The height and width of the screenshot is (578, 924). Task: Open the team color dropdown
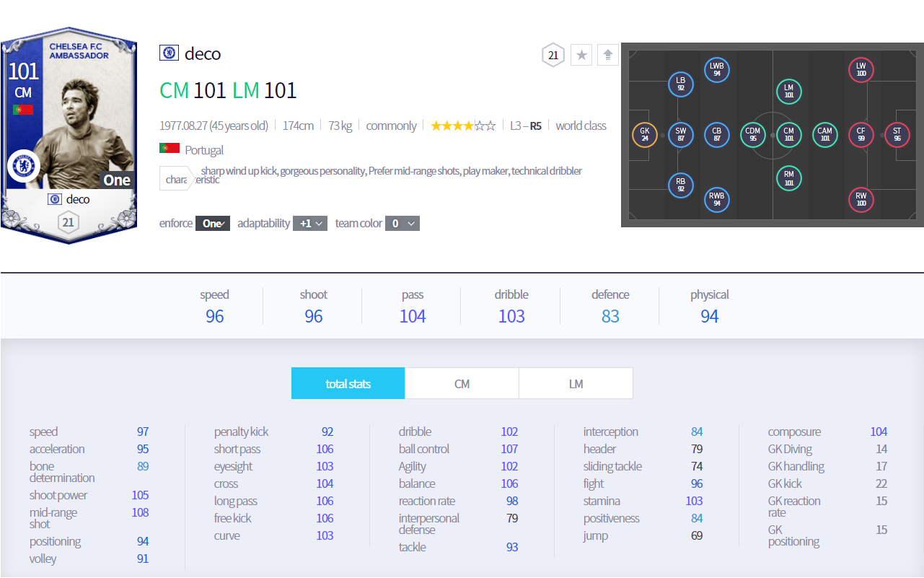coord(402,224)
